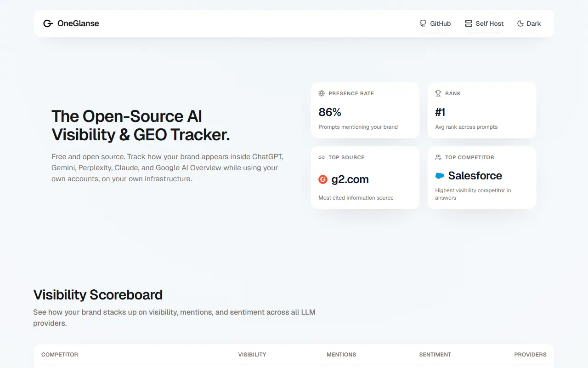The image size is (588, 368).
Task: Click the G2 logo icon
Action: pos(323,179)
